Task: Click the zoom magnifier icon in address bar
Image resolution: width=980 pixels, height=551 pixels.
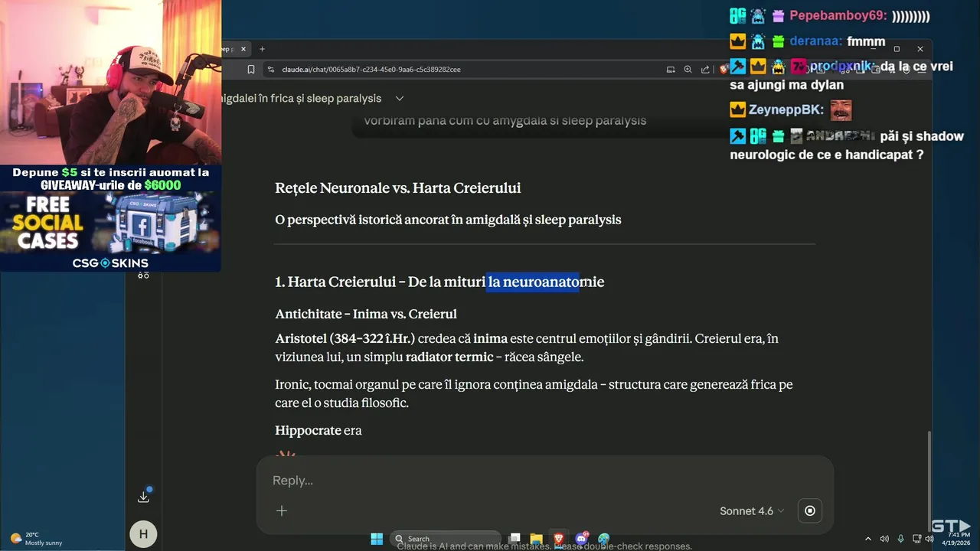Action: (x=688, y=70)
